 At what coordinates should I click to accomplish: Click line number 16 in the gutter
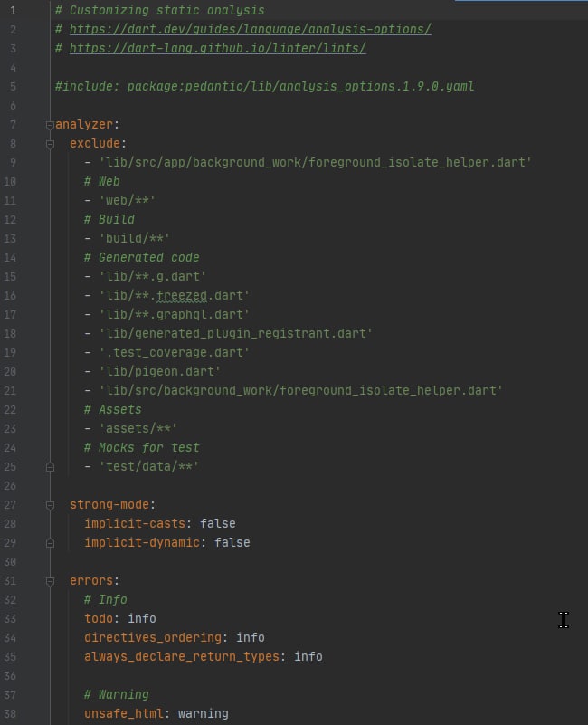(x=10, y=295)
